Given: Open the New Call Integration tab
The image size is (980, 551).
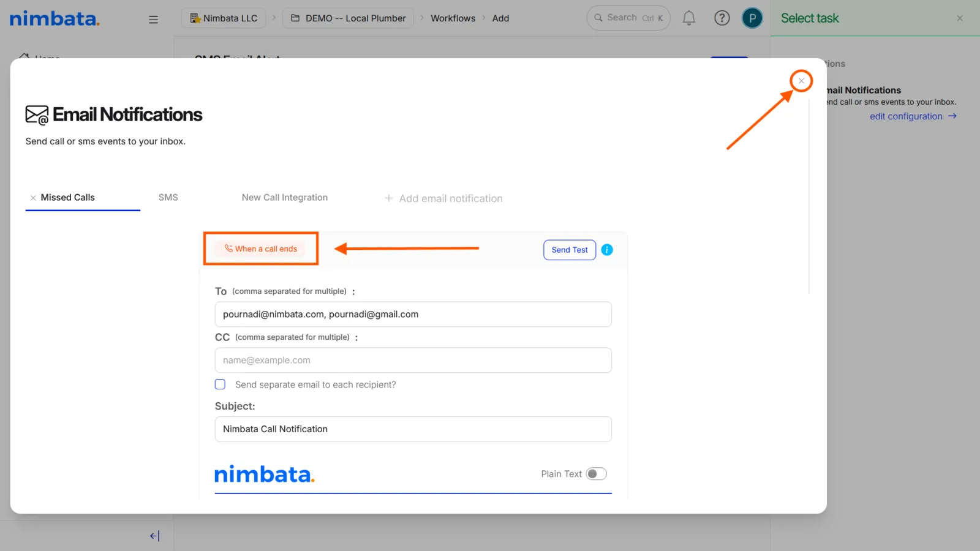Looking at the screenshot, I should tap(284, 197).
